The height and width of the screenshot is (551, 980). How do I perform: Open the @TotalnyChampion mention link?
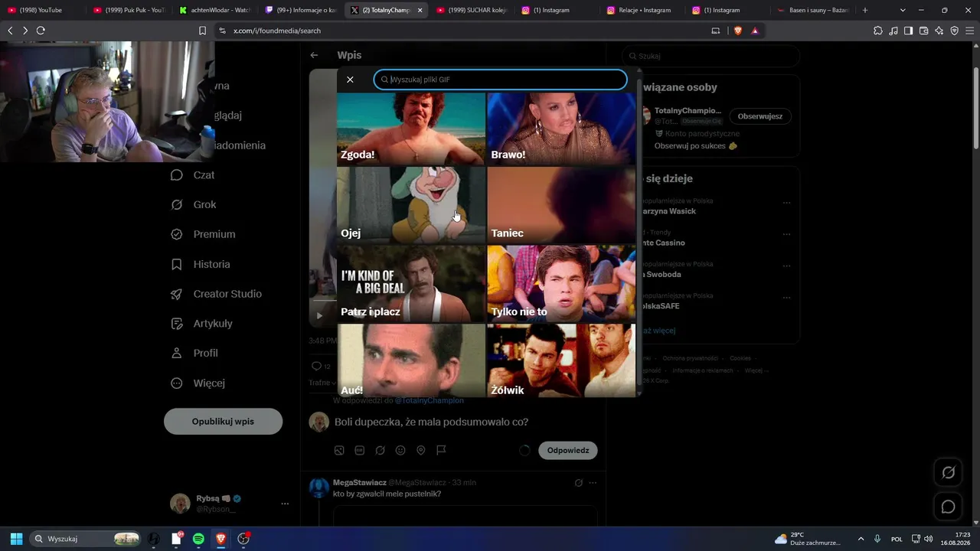[430, 400]
